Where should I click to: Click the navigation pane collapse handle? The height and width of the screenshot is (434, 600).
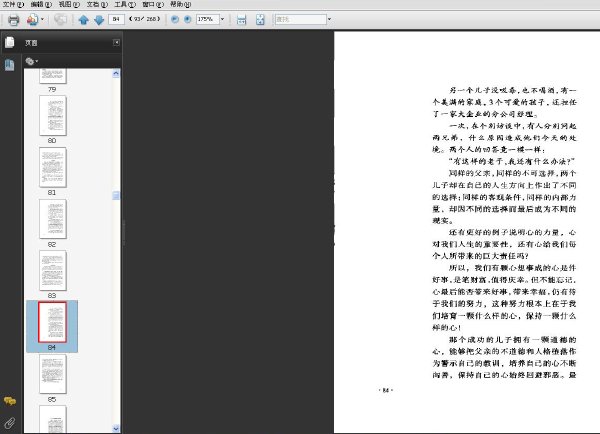pos(124,232)
